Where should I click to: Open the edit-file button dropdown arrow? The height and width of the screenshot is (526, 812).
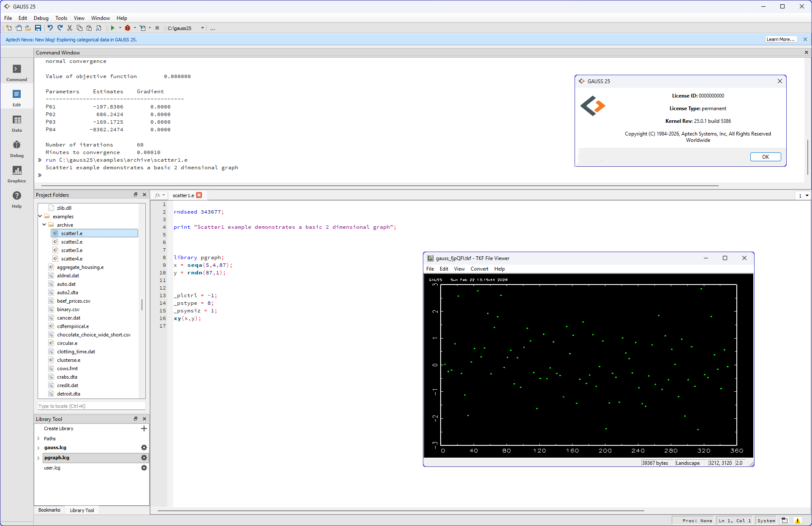(x=150, y=28)
